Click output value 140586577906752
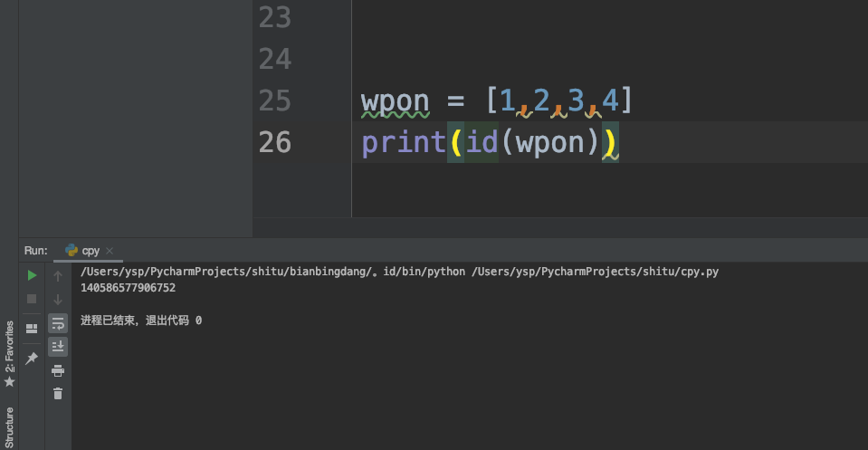The height and width of the screenshot is (450, 868). pos(128,288)
